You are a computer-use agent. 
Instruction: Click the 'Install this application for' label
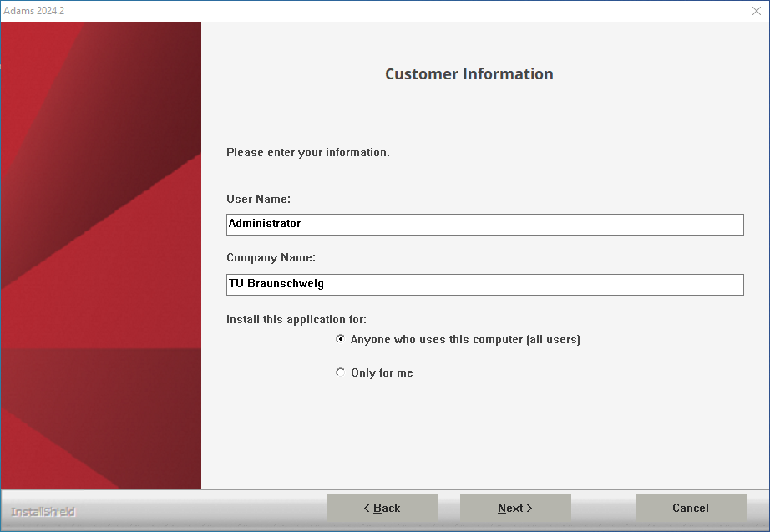point(296,319)
